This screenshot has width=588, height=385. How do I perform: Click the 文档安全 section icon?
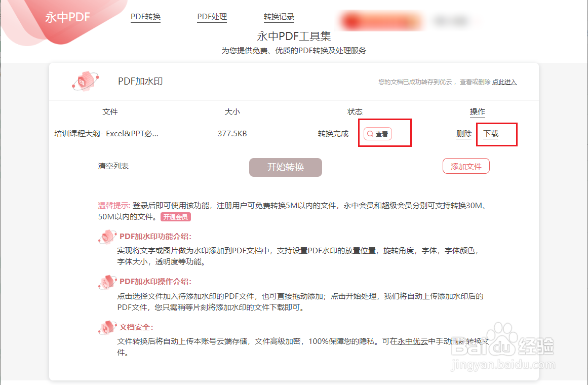[x=107, y=327]
